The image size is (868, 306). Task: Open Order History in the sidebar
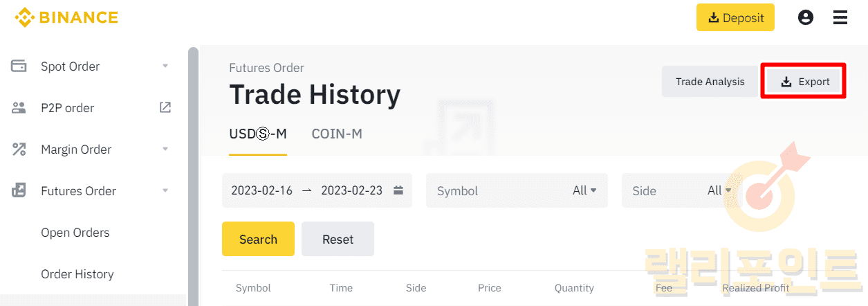77,274
